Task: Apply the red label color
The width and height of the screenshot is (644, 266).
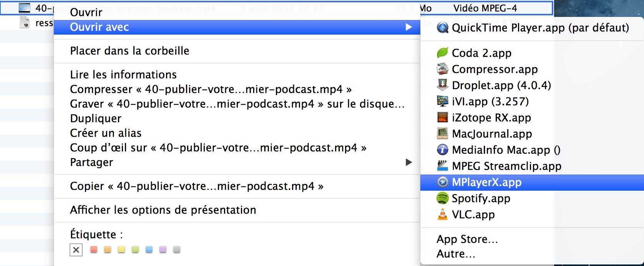Action: (93, 250)
